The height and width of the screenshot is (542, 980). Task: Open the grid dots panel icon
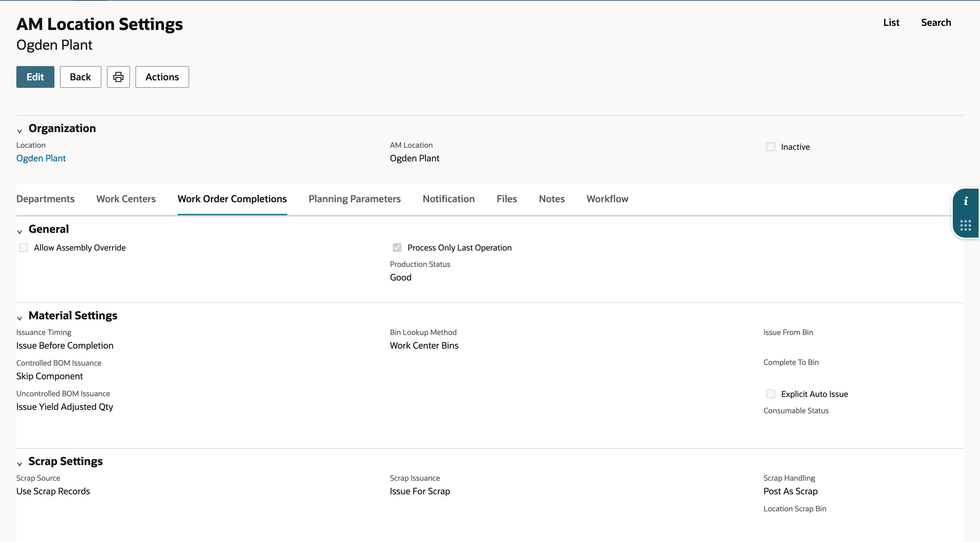[966, 225]
